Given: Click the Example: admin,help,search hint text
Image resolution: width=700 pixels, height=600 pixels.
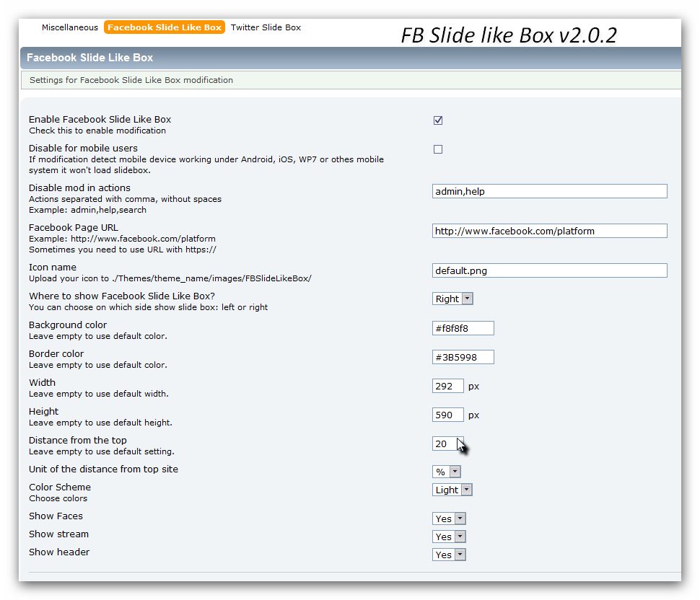Looking at the screenshot, I should point(87,210).
